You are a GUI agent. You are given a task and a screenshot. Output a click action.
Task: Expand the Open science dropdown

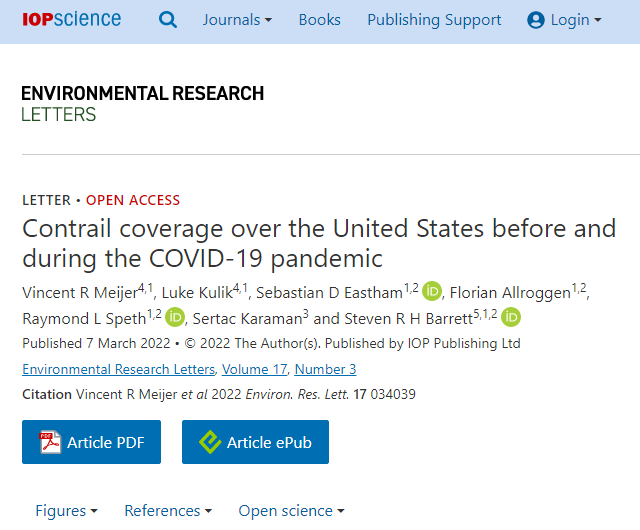tap(291, 510)
